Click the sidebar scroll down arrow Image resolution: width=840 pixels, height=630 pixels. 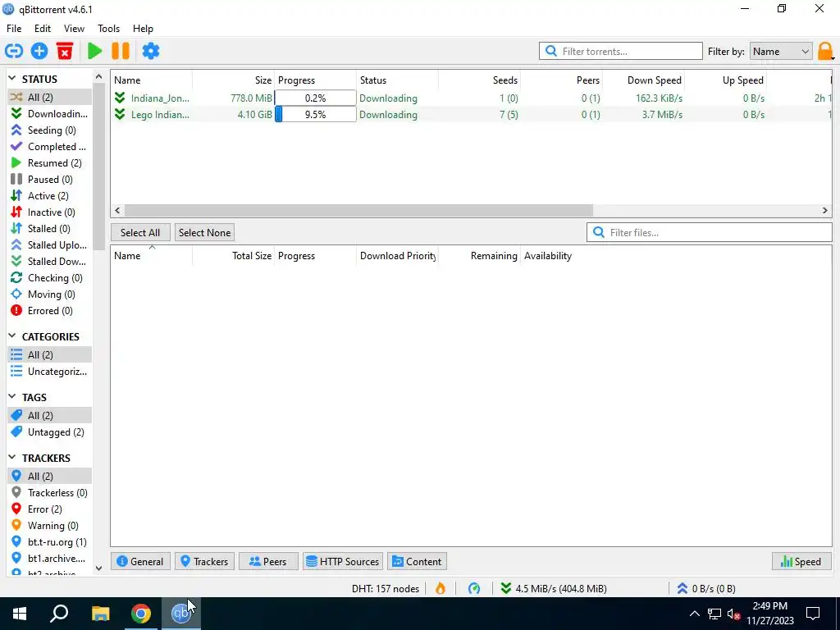point(98,568)
